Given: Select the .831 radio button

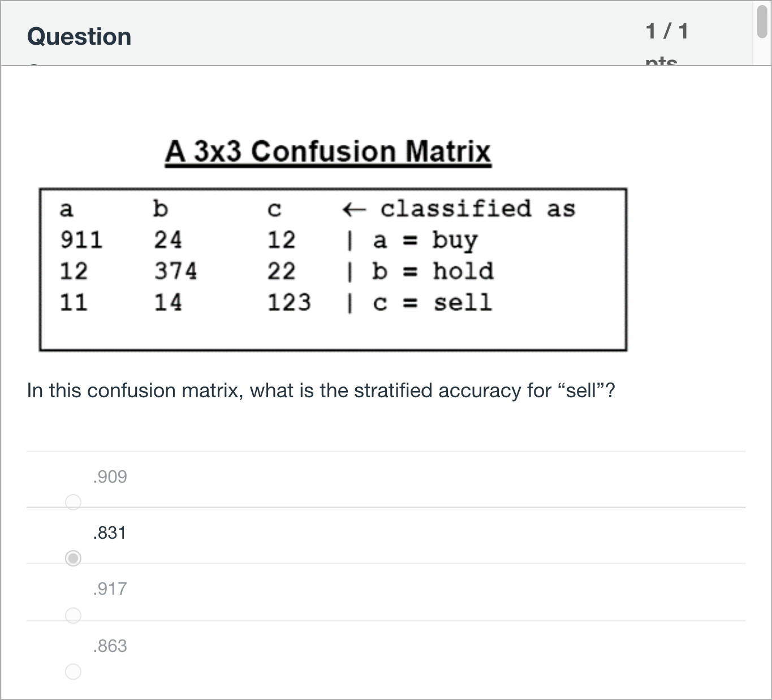Looking at the screenshot, I should [73, 559].
